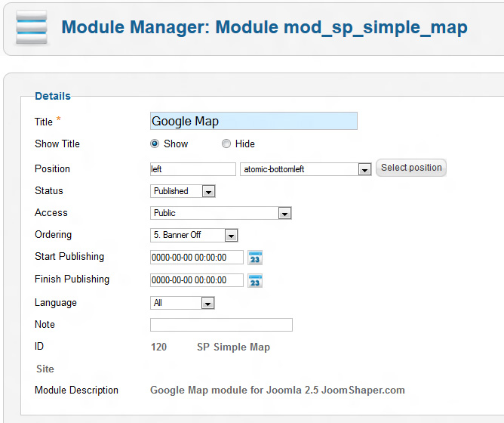Screen dimensions: 504x423
Task: Open the Finish Publishing calendar picker
Action: [x=255, y=280]
